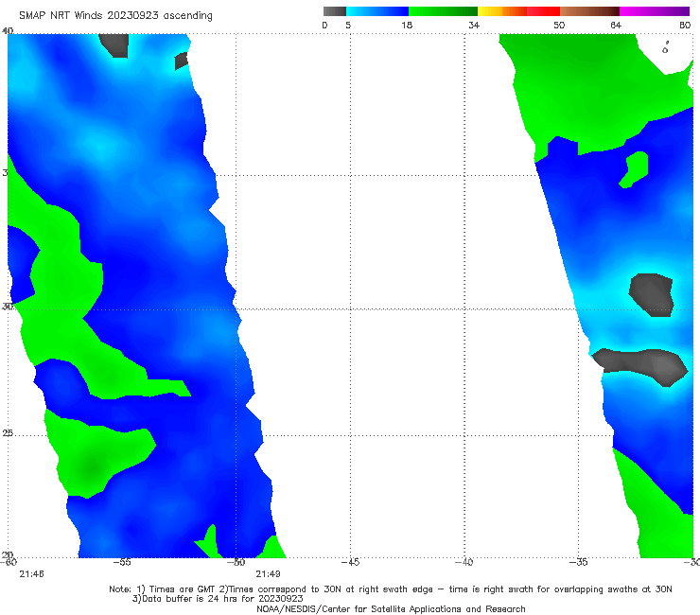
Task: Click the latitude label '25'
Action: [8, 433]
